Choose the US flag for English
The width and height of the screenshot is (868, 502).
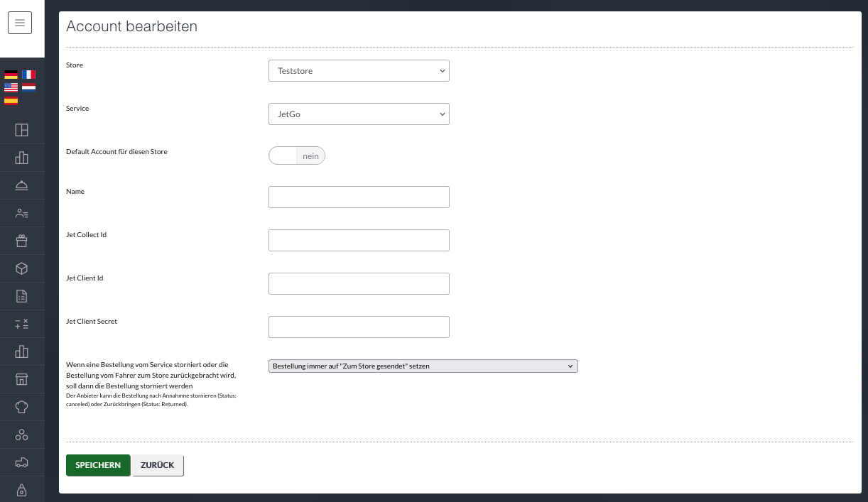11,87
